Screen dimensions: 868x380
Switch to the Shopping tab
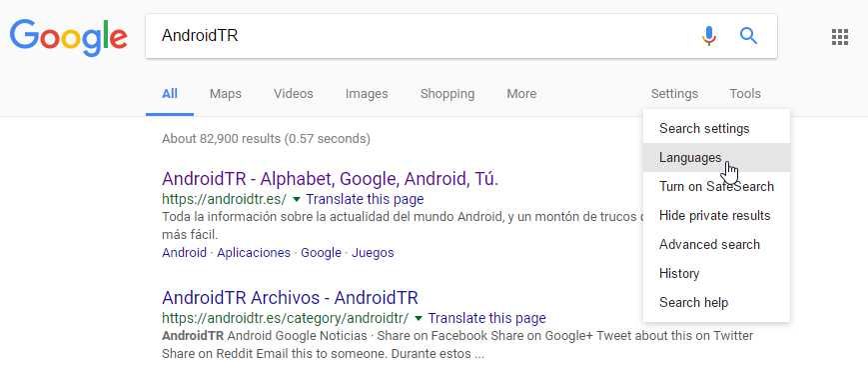tap(447, 94)
